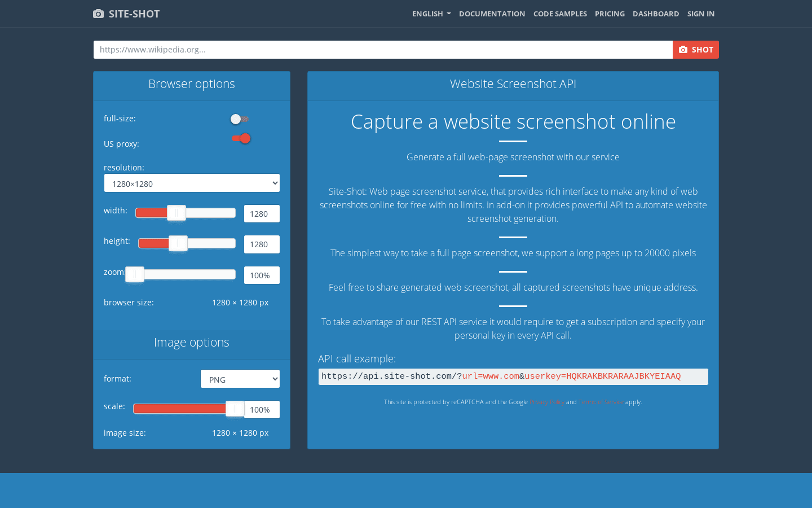Open the Privacy Policy link

[547, 402]
